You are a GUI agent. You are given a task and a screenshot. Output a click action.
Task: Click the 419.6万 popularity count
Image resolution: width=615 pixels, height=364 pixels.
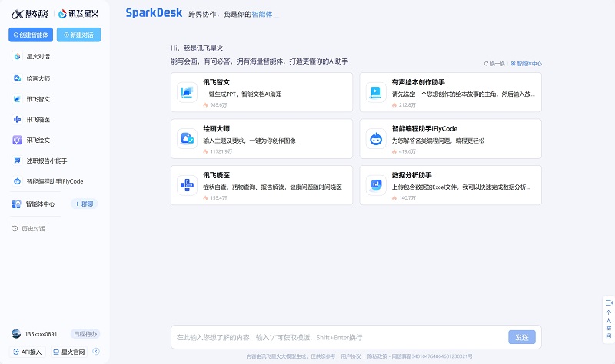407,151
